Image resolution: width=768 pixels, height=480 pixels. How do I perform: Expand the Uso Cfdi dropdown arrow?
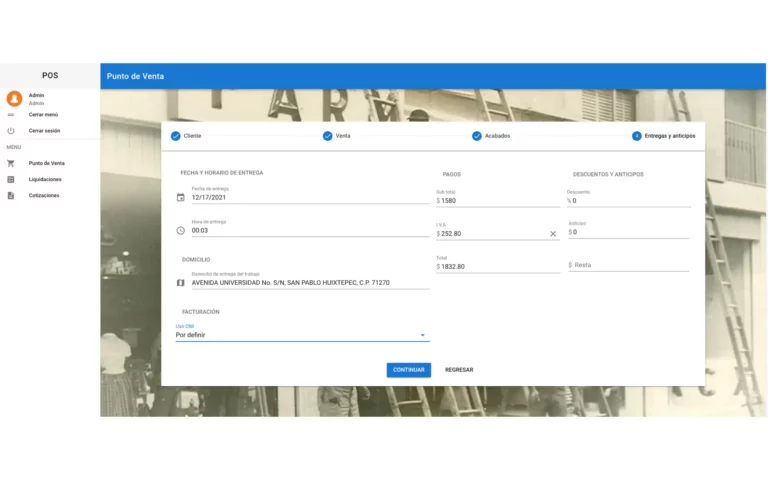[422, 335]
